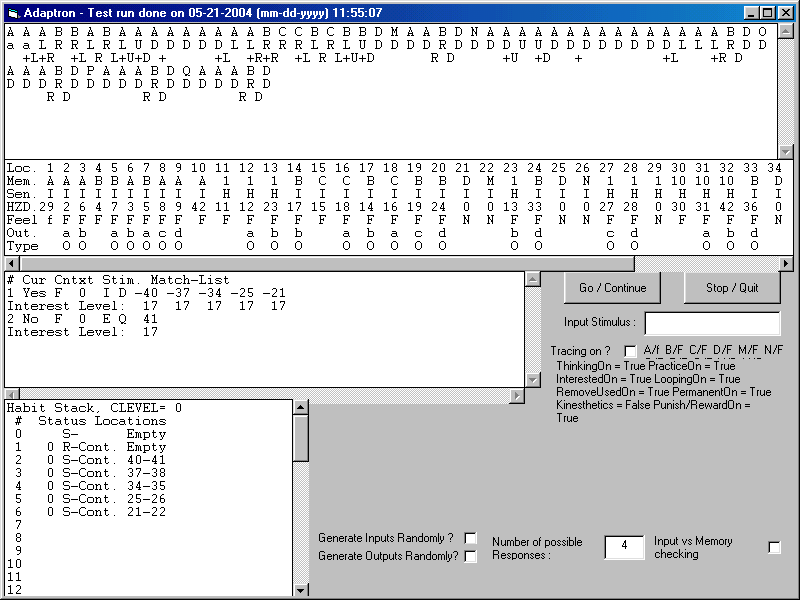Toggle Generate Inputs Randomly checkbox
Screen dimensions: 800x600
tap(470, 538)
